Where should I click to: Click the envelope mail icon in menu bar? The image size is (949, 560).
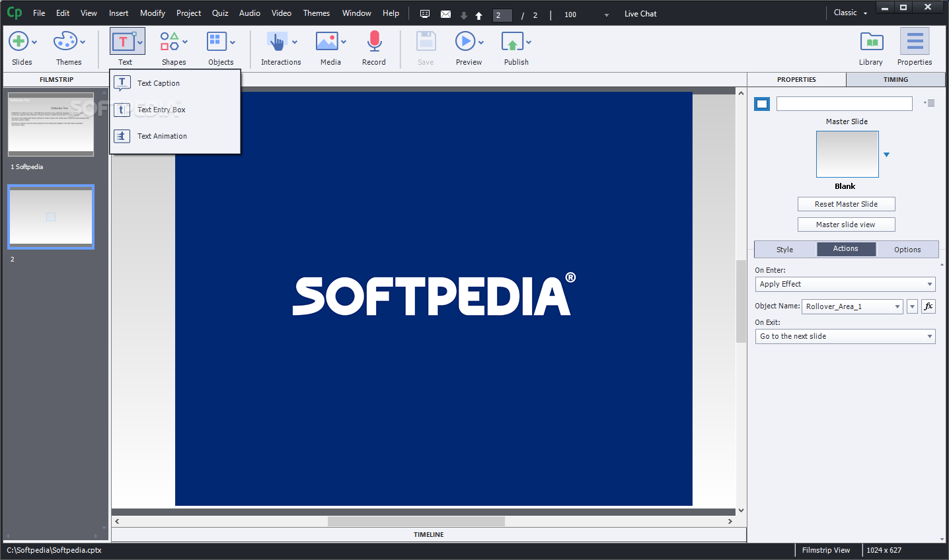pyautogui.click(x=445, y=14)
